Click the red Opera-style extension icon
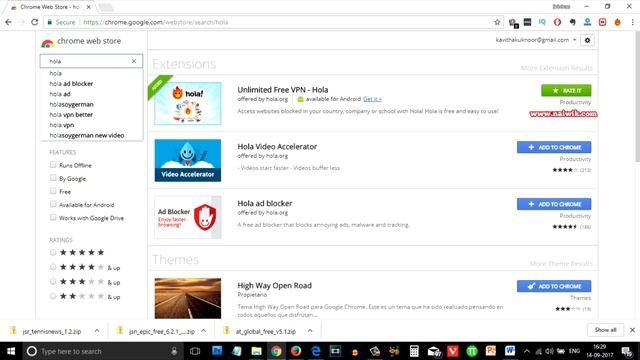 (557, 22)
